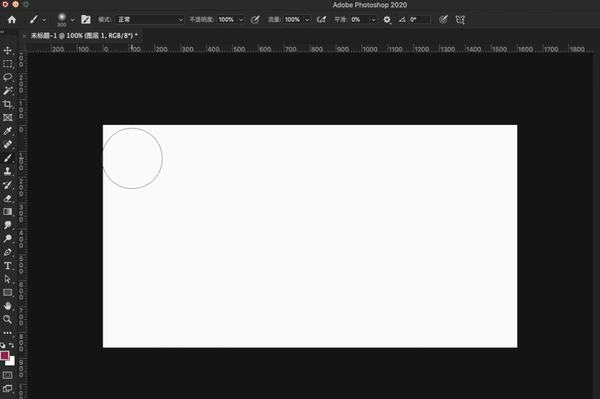This screenshot has width=600, height=399.
Task: Select the Hand tool
Action: click(7, 306)
